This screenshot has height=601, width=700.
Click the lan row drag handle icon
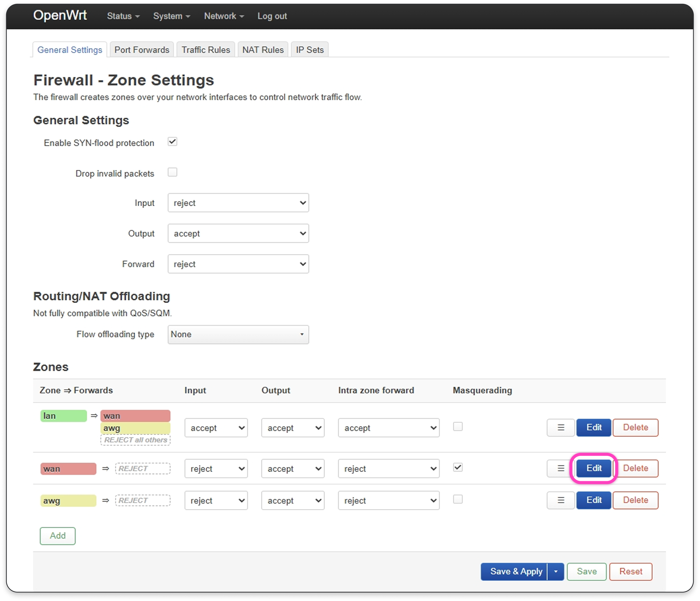(561, 428)
